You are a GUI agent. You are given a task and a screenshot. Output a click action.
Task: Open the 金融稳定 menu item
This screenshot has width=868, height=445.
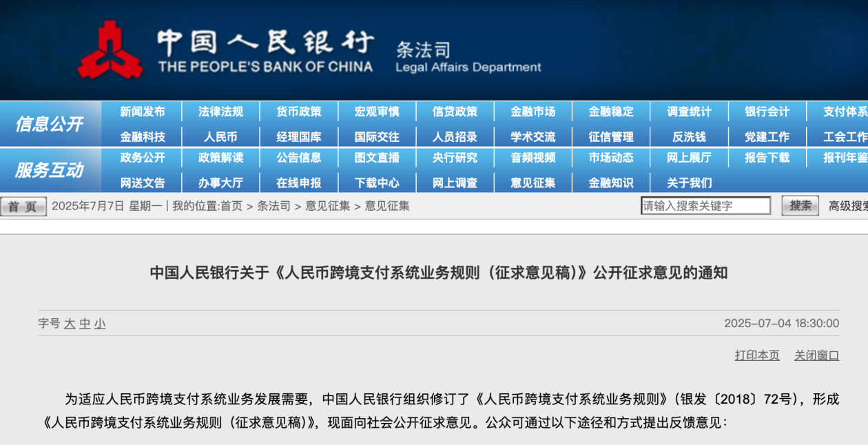pyautogui.click(x=611, y=112)
